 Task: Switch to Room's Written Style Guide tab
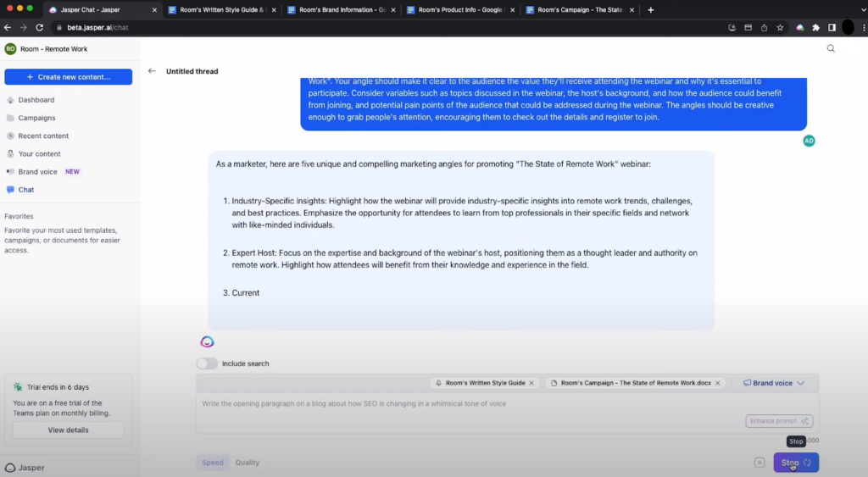pos(222,10)
